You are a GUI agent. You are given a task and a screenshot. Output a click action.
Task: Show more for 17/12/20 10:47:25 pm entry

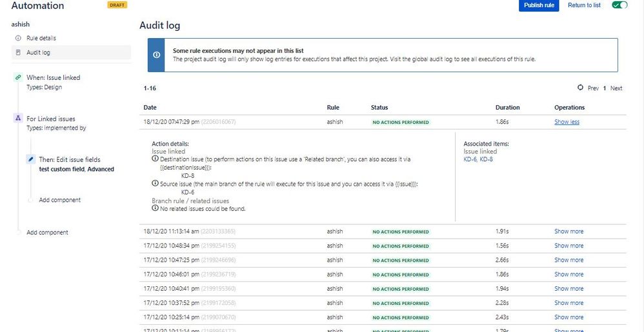coord(569,260)
